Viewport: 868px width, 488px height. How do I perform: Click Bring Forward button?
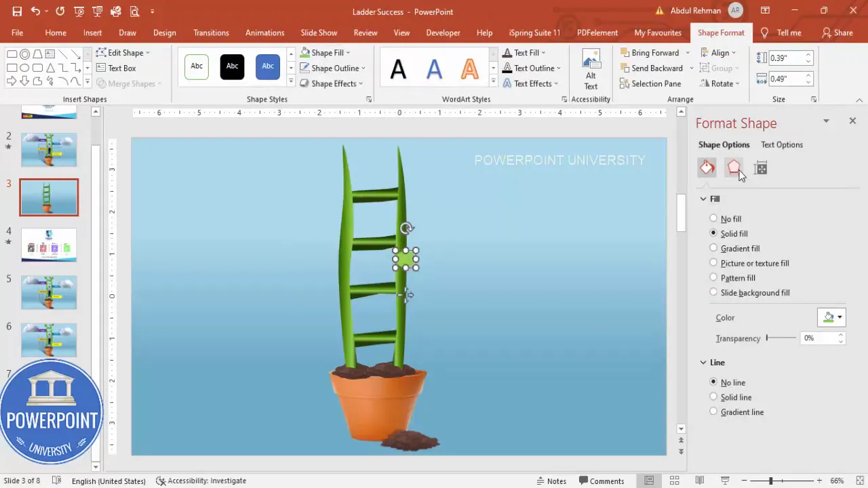pos(649,52)
